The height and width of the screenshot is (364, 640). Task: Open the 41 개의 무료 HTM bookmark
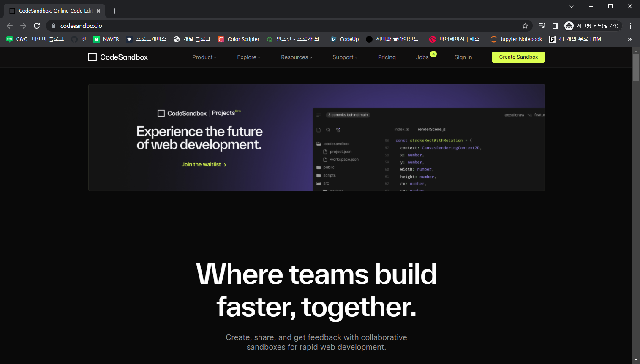point(577,39)
